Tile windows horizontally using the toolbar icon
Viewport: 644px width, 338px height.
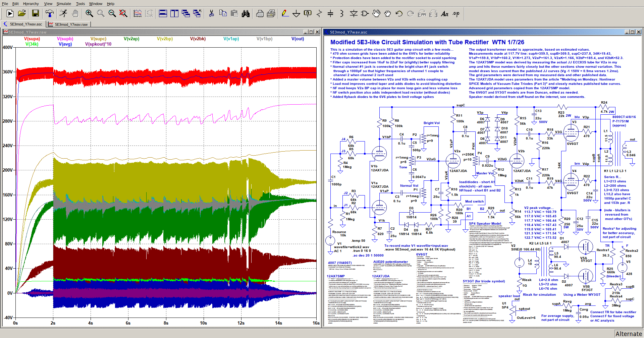pos(163,13)
